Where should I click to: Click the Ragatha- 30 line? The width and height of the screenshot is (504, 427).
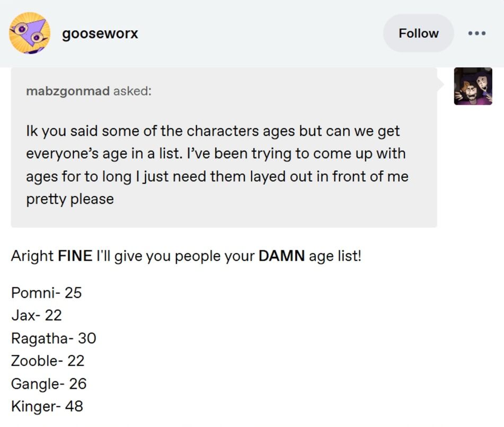(x=54, y=338)
